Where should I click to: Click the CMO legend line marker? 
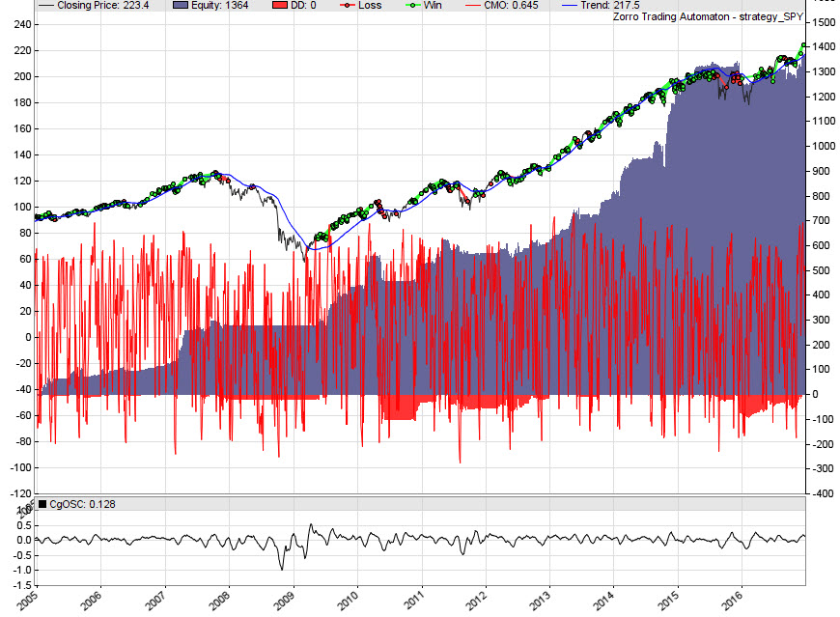(x=474, y=5)
